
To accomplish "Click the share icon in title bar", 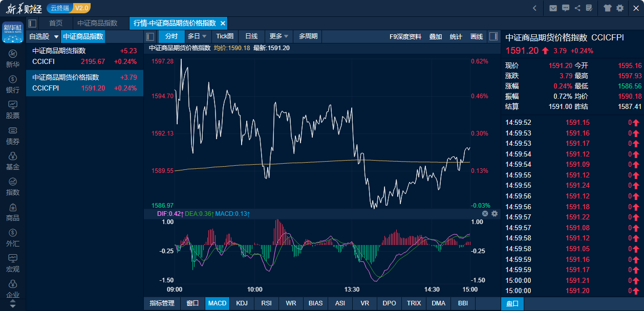I will (x=577, y=8).
